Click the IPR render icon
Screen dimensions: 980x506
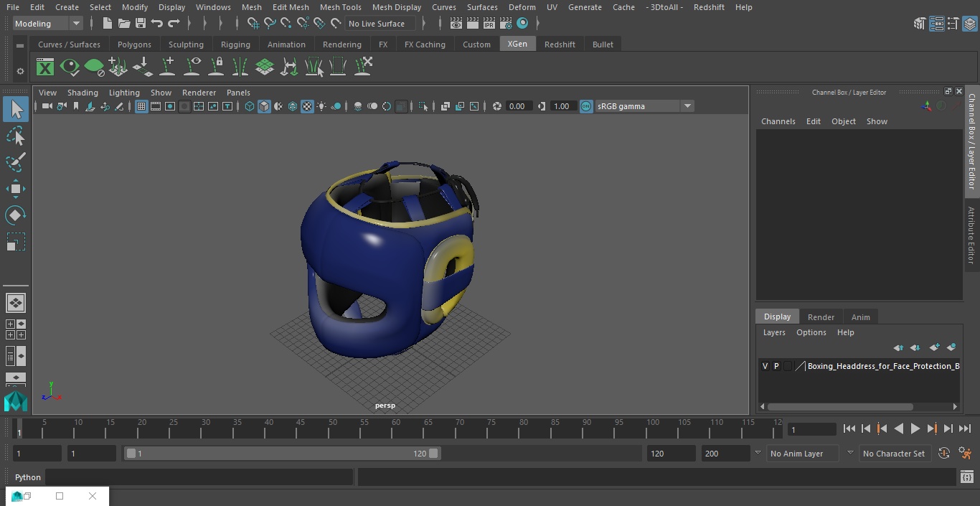coord(489,24)
